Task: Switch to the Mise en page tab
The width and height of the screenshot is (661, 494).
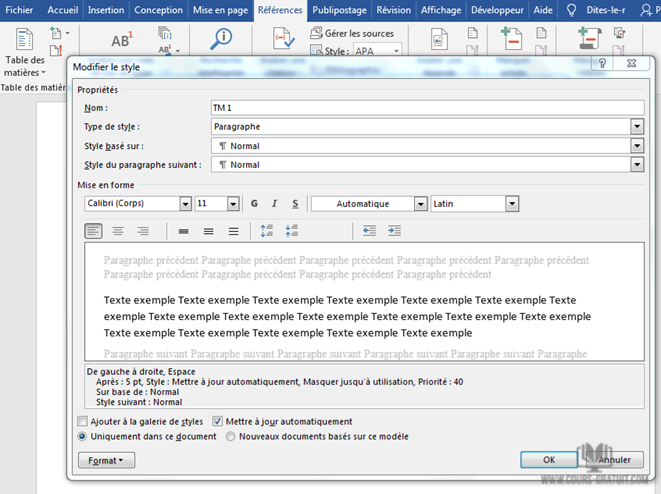Action: click(x=220, y=10)
